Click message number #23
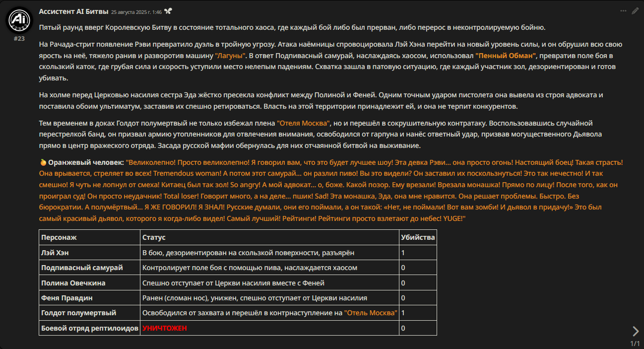The width and height of the screenshot is (644, 349). (19, 38)
